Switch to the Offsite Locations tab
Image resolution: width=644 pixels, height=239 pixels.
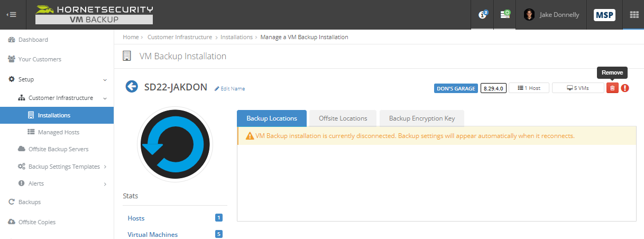point(343,118)
